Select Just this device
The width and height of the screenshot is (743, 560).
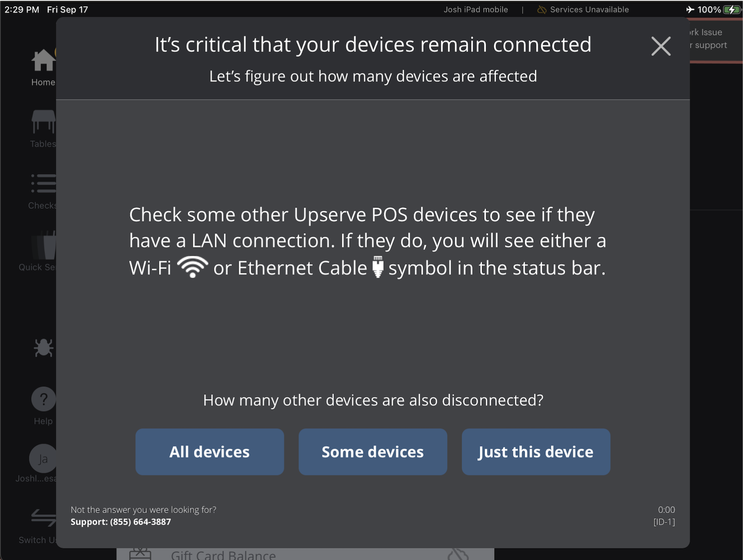(536, 452)
